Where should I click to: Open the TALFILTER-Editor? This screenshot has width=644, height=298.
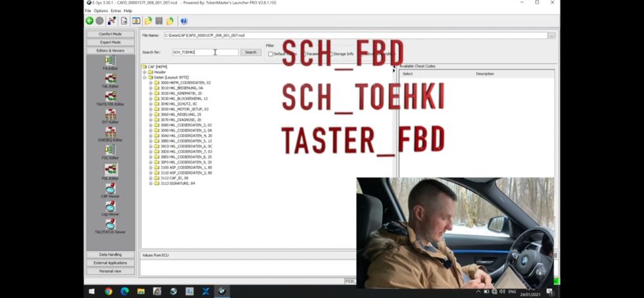[110, 99]
